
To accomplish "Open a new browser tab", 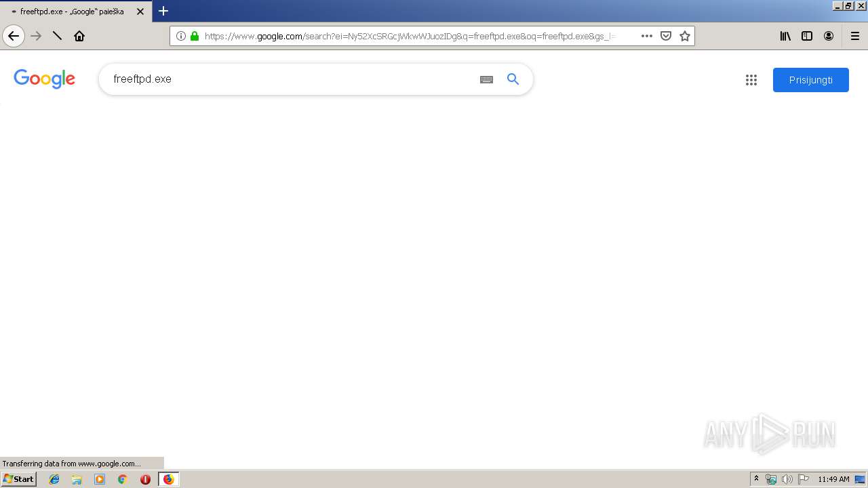I will (163, 11).
